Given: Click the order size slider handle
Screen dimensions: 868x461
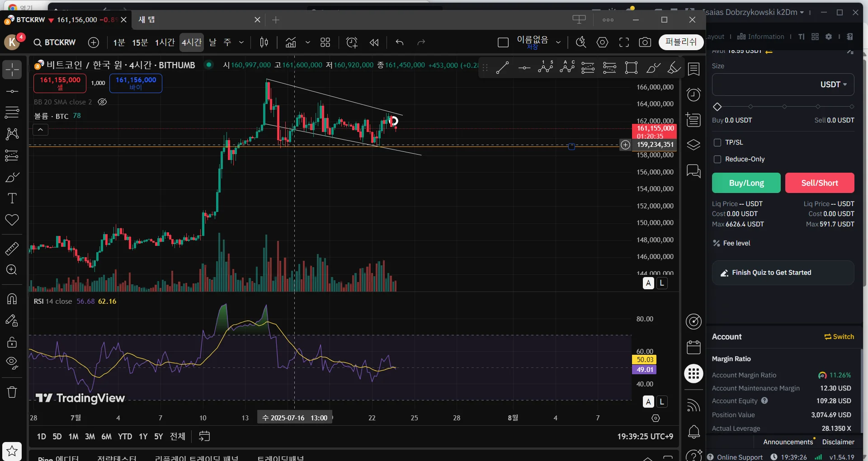Looking at the screenshot, I should pos(717,107).
